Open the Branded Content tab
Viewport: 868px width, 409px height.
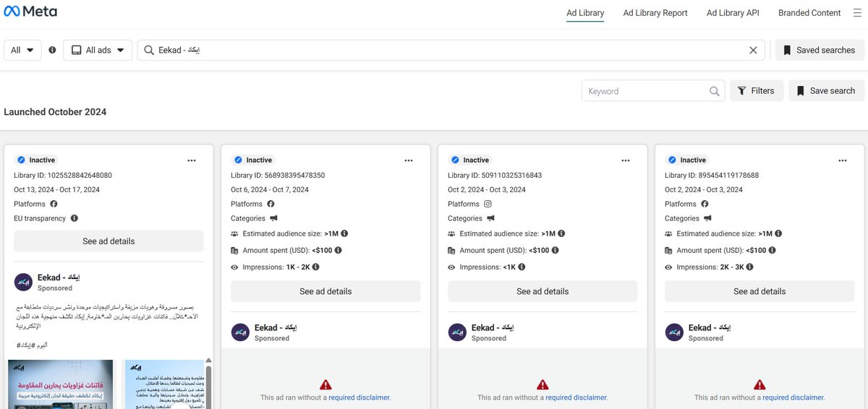pyautogui.click(x=809, y=13)
